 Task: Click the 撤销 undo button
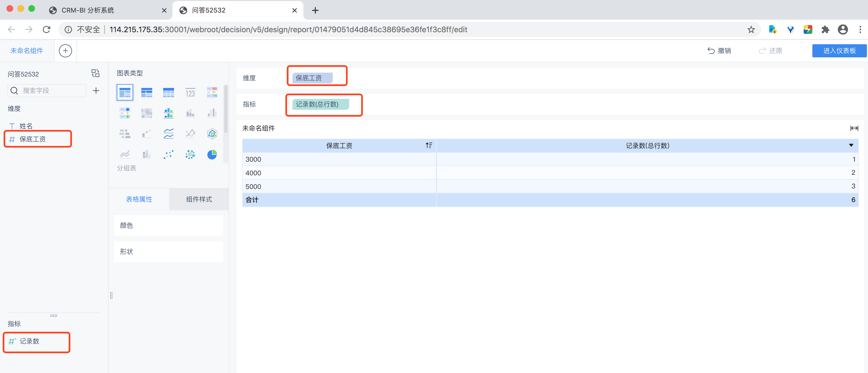pos(719,51)
